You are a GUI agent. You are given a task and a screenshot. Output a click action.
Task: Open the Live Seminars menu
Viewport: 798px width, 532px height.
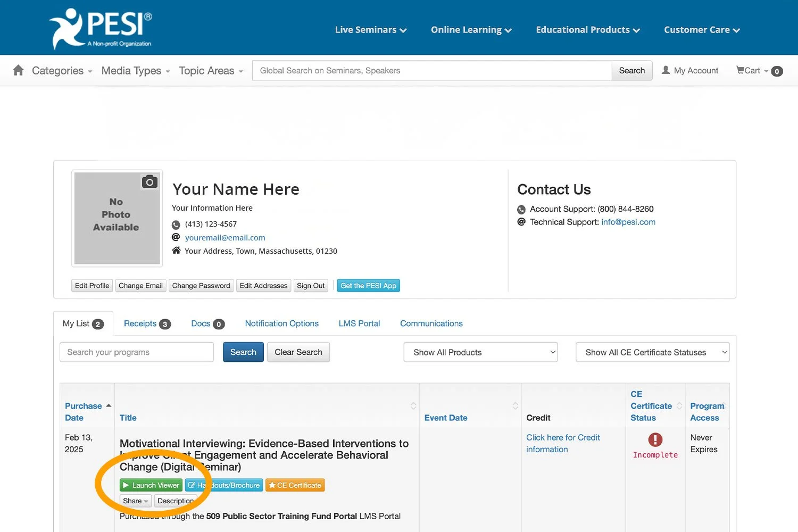pyautogui.click(x=371, y=30)
